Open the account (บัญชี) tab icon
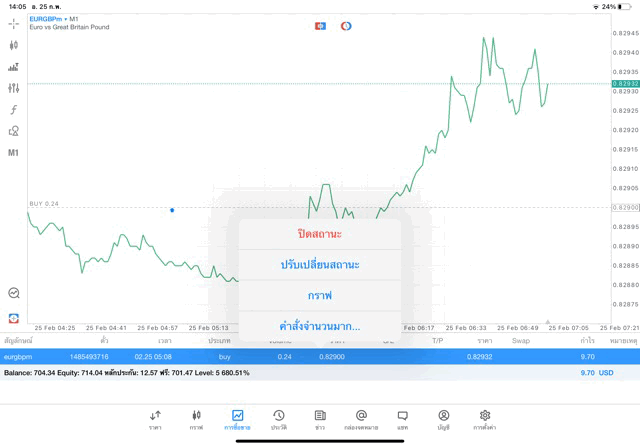Viewport: 640px width, 447px height. click(x=443, y=419)
